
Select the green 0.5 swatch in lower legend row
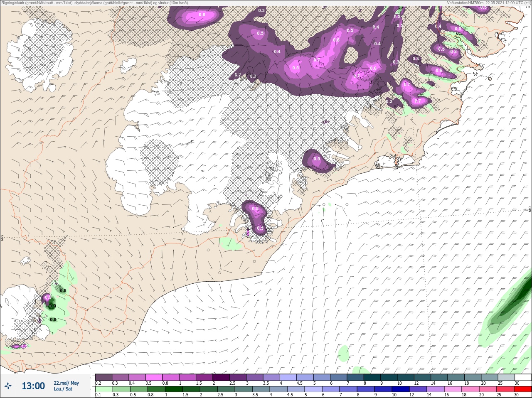click(139, 390)
